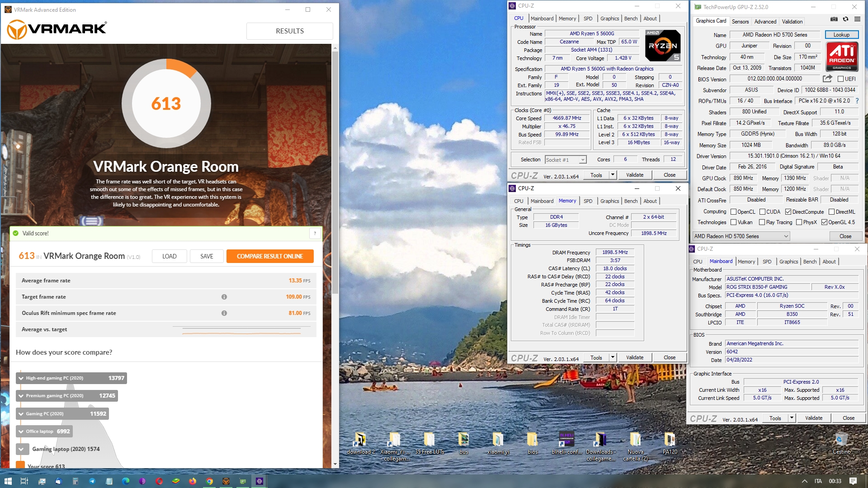
Task: Open the Socket #1 selection dropdown
Action: [x=566, y=160]
